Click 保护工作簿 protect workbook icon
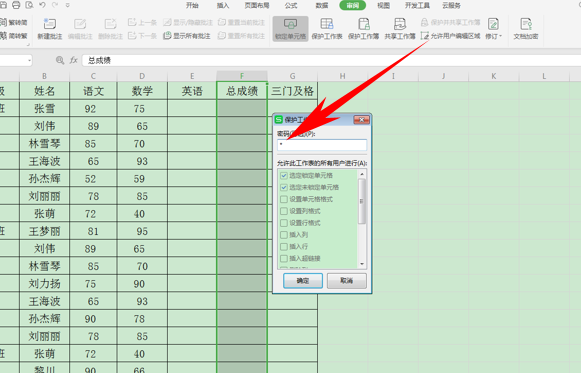The image size is (582, 373). [x=363, y=29]
